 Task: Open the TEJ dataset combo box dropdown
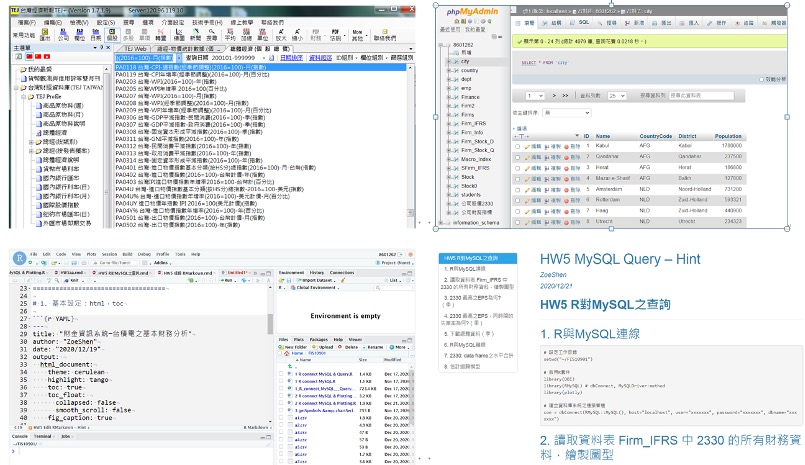coord(179,58)
